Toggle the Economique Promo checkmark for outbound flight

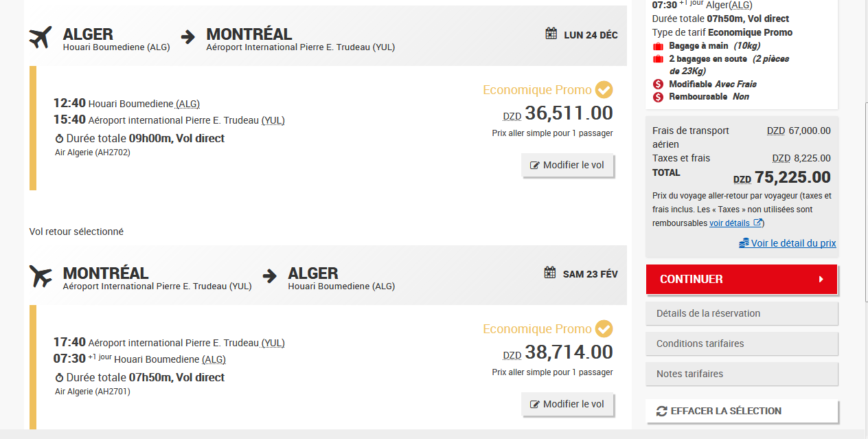[604, 90]
